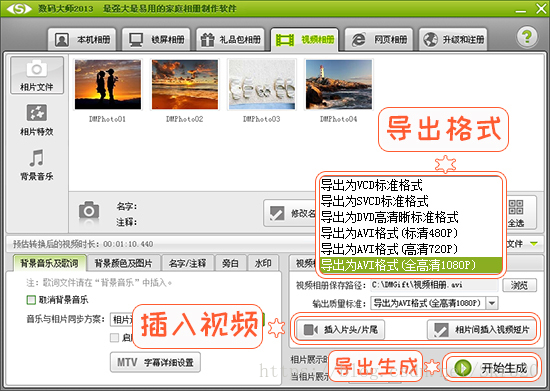Select thumbnail DMPhoto01

[108, 85]
